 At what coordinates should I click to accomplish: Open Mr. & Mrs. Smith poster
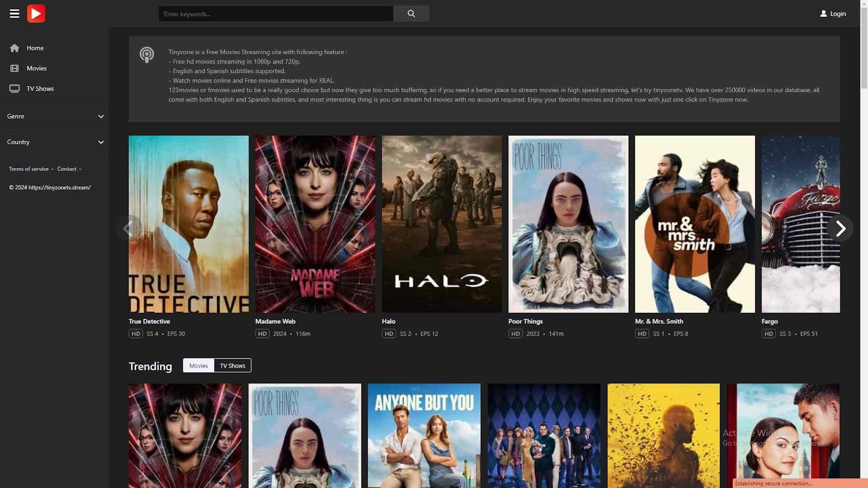[695, 224]
